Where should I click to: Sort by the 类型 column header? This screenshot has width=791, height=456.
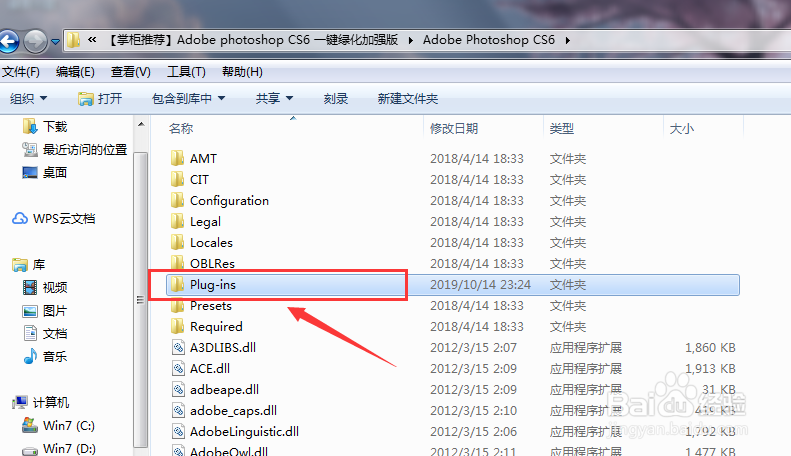click(x=561, y=129)
